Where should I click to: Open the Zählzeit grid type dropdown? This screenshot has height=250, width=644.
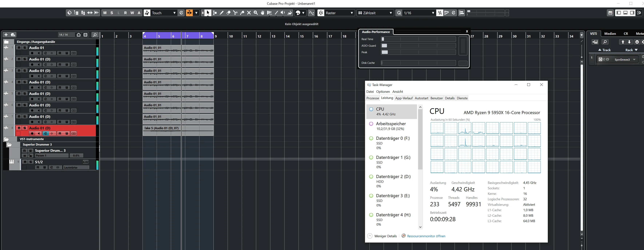(x=375, y=13)
